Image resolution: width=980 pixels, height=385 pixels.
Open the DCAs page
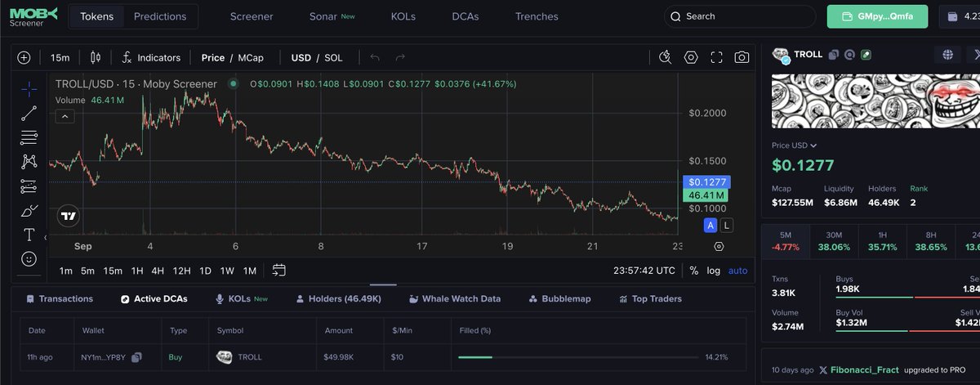point(465,16)
